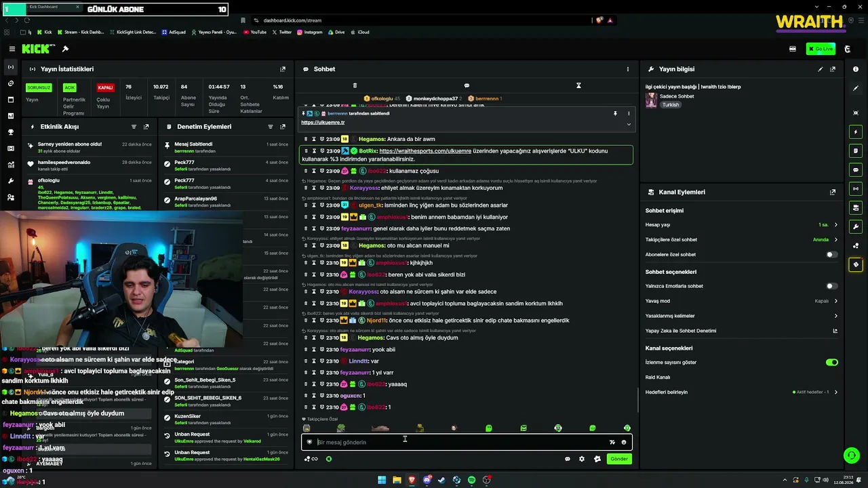This screenshot has width=868, height=488.
Task: Toggle the activity feed widget in right sidebar
Action: pyautogui.click(x=856, y=131)
